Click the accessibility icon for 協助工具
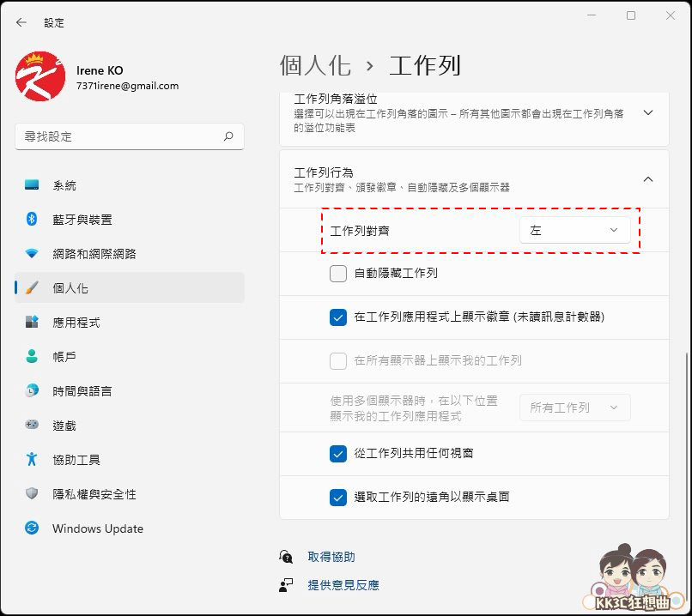692x616 pixels. click(x=32, y=460)
